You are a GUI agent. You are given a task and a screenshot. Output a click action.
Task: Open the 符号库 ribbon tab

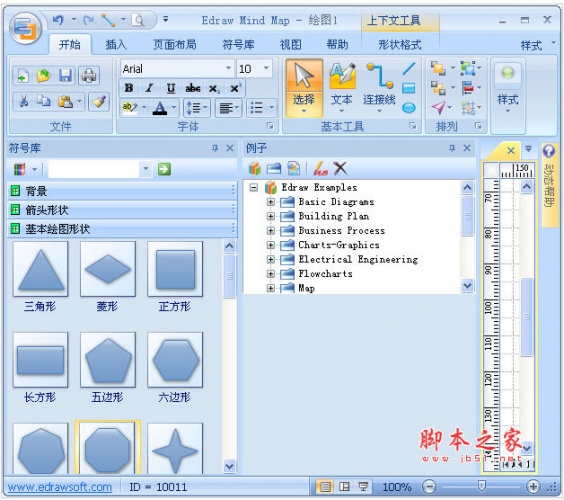click(x=238, y=45)
